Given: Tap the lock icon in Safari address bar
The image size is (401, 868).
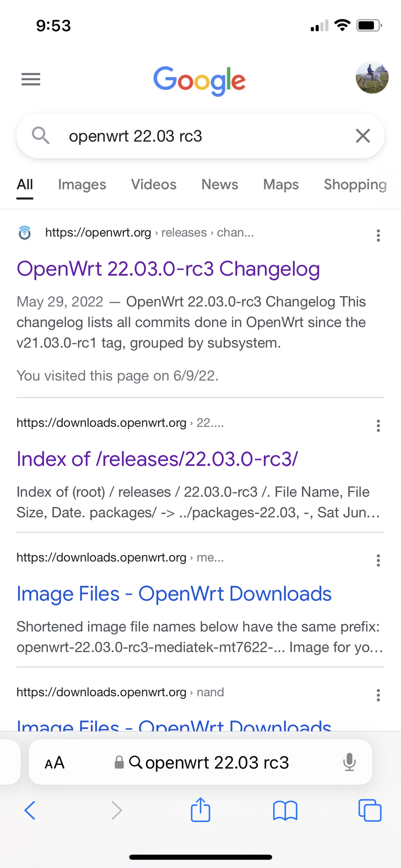Looking at the screenshot, I should click(x=119, y=762).
